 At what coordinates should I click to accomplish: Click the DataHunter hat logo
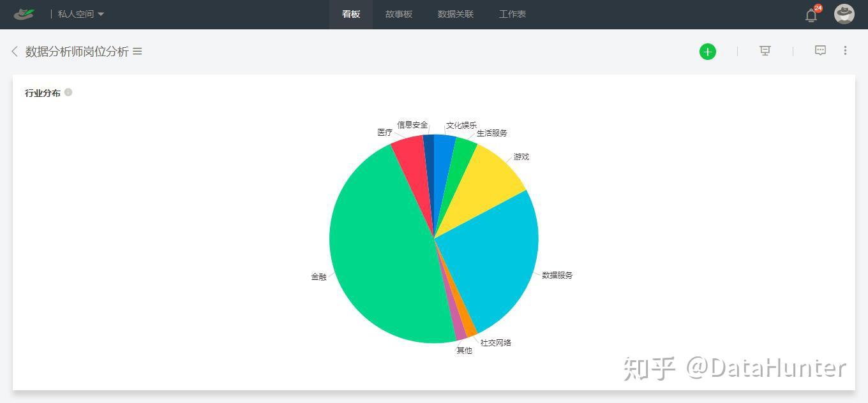coord(24,13)
